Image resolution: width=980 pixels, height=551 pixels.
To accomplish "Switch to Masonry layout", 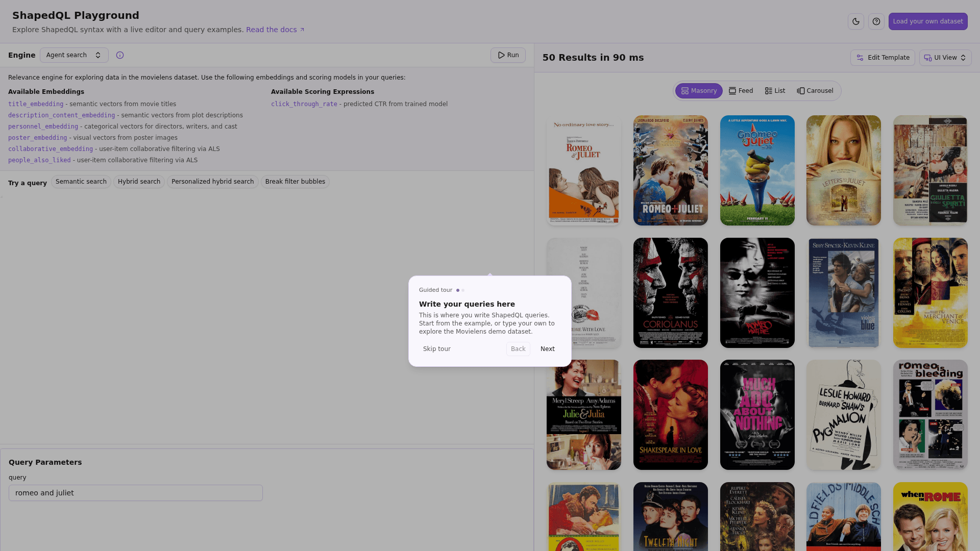I will pos(699,91).
